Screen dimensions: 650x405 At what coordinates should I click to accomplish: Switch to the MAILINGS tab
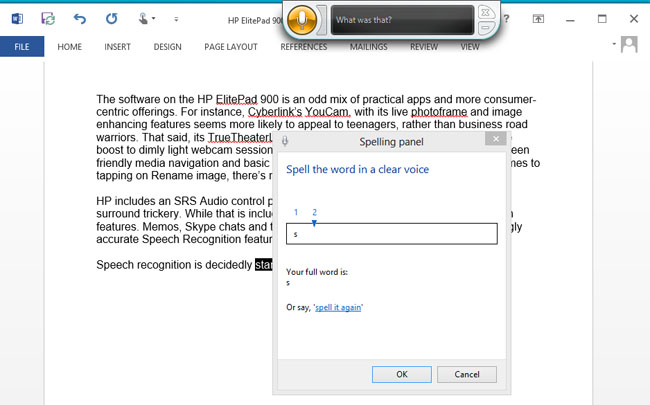point(369,47)
